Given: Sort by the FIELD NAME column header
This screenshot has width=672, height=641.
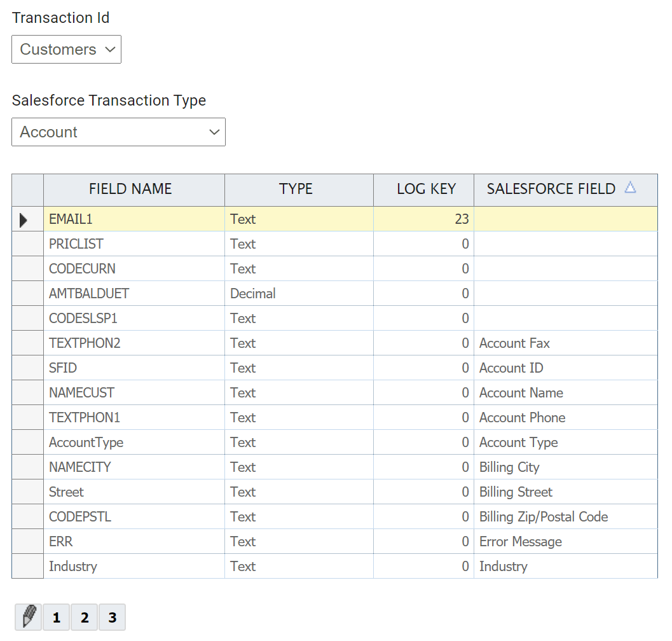Looking at the screenshot, I should tap(130, 190).
